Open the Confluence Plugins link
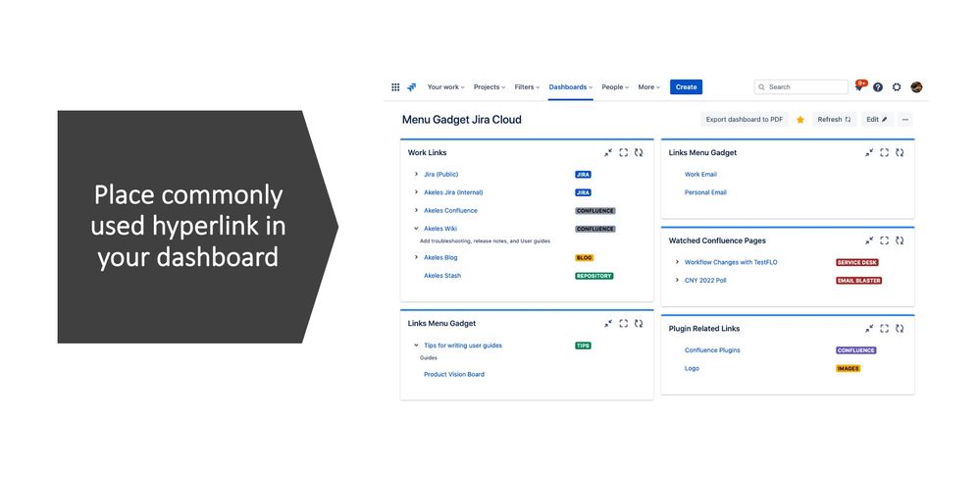The height and width of the screenshot is (480, 980). (x=712, y=350)
